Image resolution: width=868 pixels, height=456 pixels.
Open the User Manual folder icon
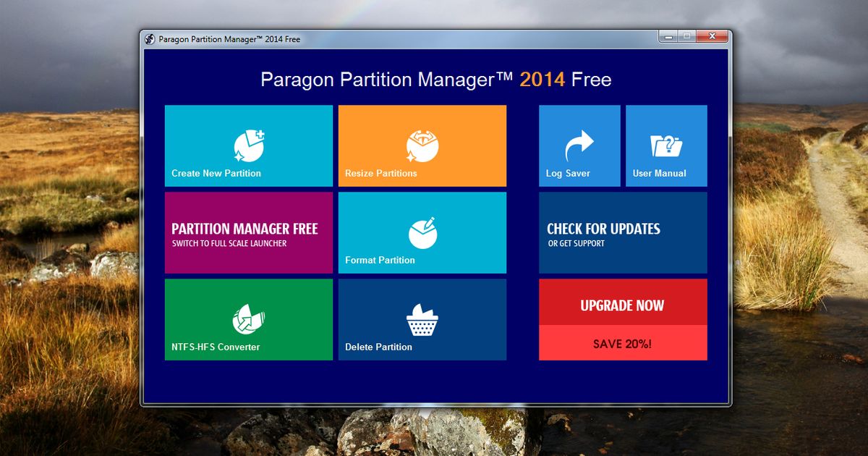point(666,145)
